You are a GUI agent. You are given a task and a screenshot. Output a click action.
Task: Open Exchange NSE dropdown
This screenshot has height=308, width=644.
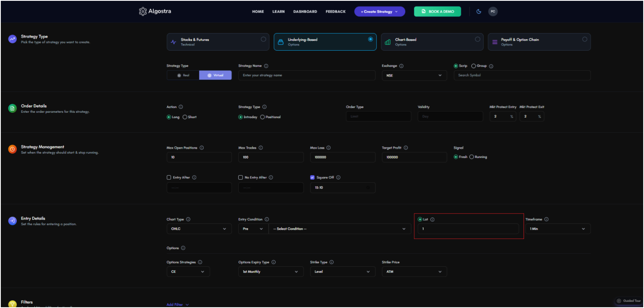point(414,75)
